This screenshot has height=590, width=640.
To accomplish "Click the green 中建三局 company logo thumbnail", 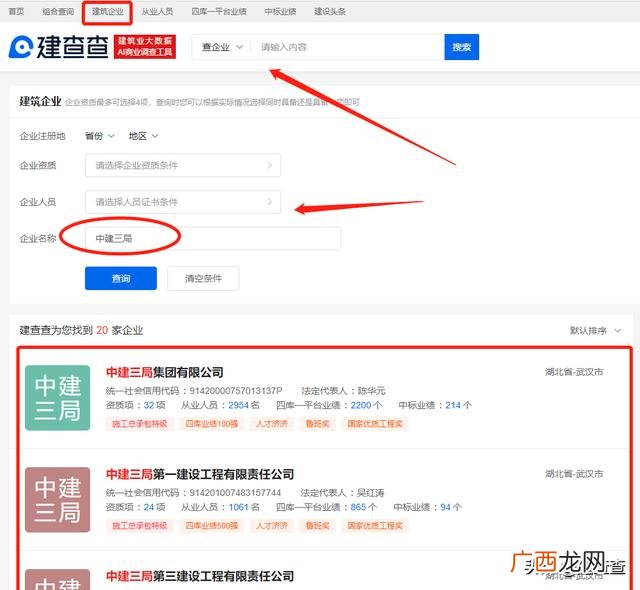I will pos(58,398).
